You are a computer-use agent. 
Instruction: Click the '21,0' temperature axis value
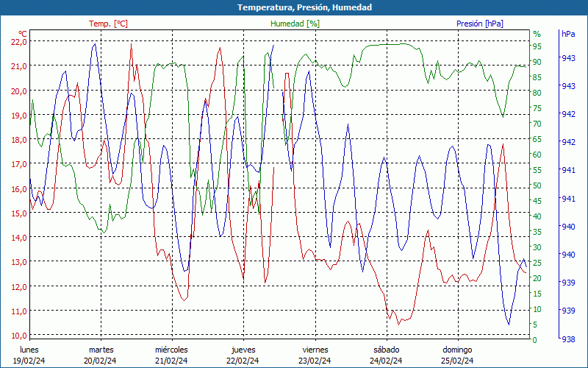click(19, 66)
